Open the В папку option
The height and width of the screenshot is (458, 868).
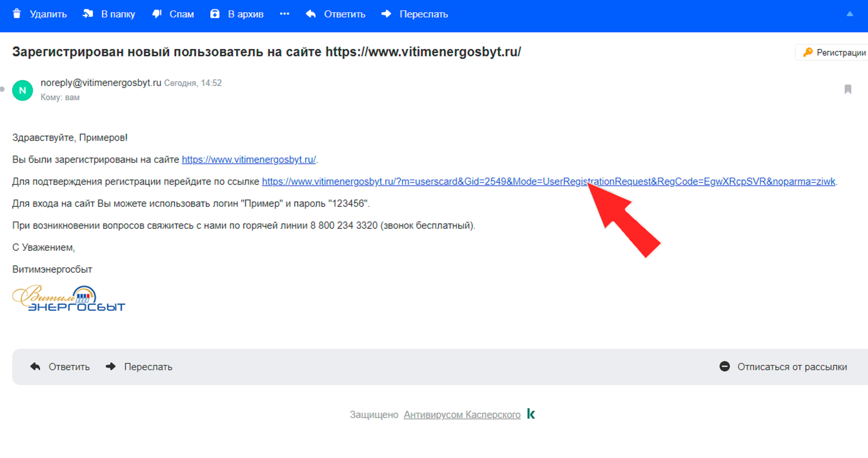(x=118, y=14)
